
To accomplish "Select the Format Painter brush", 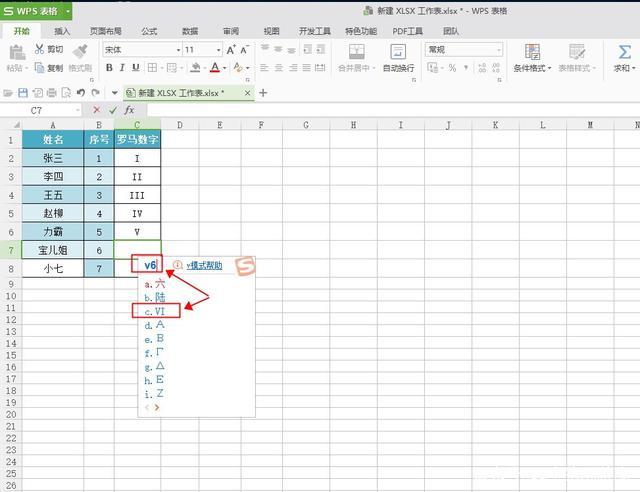I will click(x=80, y=51).
